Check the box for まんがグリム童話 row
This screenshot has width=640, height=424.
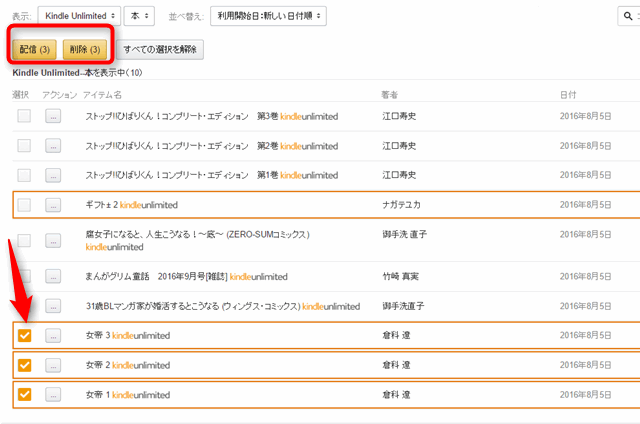point(25,276)
